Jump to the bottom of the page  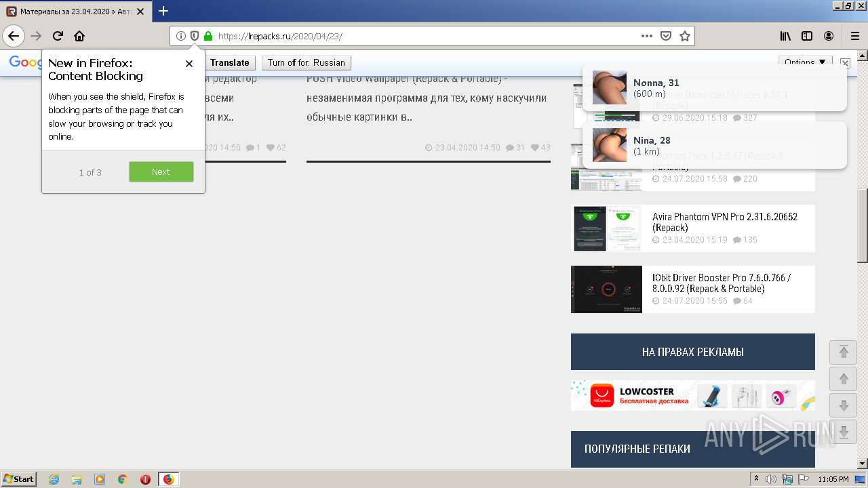click(x=844, y=432)
